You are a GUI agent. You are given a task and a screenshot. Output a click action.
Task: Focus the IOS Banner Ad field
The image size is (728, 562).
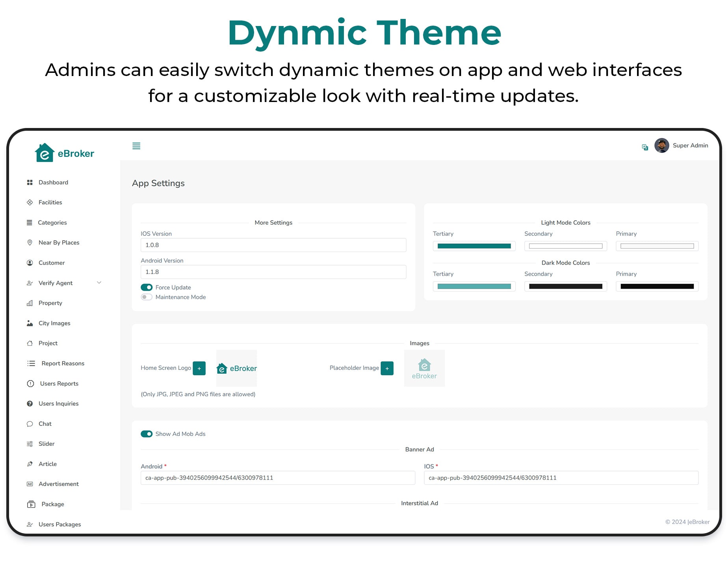[561, 478]
